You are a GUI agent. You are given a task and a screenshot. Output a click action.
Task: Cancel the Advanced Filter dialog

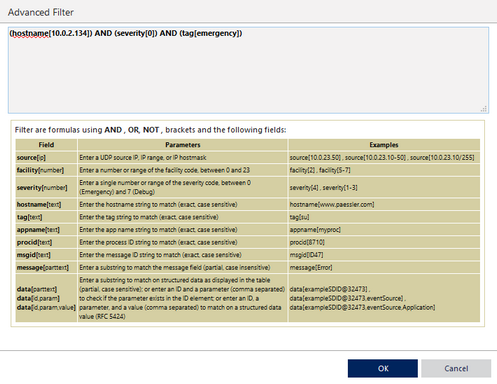tap(456, 368)
